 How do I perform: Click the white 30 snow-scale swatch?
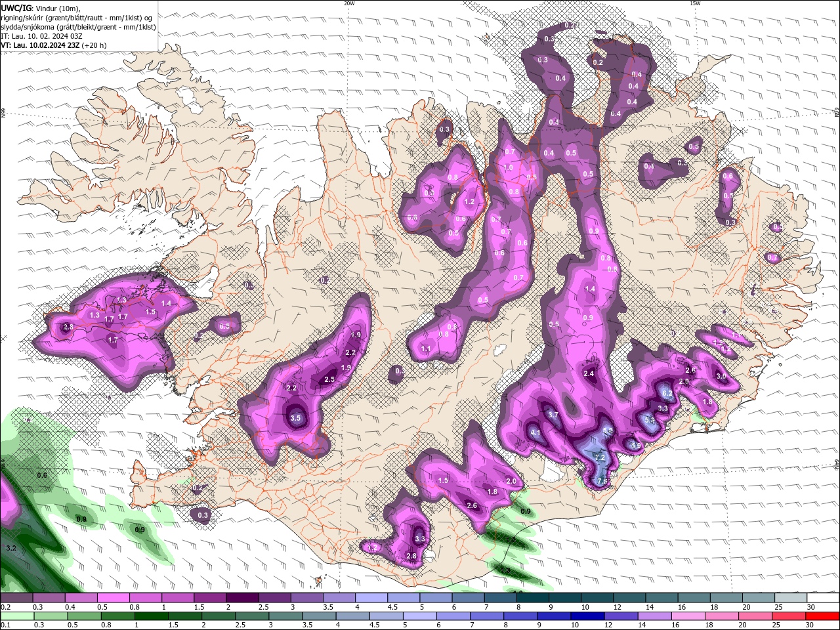point(824,598)
